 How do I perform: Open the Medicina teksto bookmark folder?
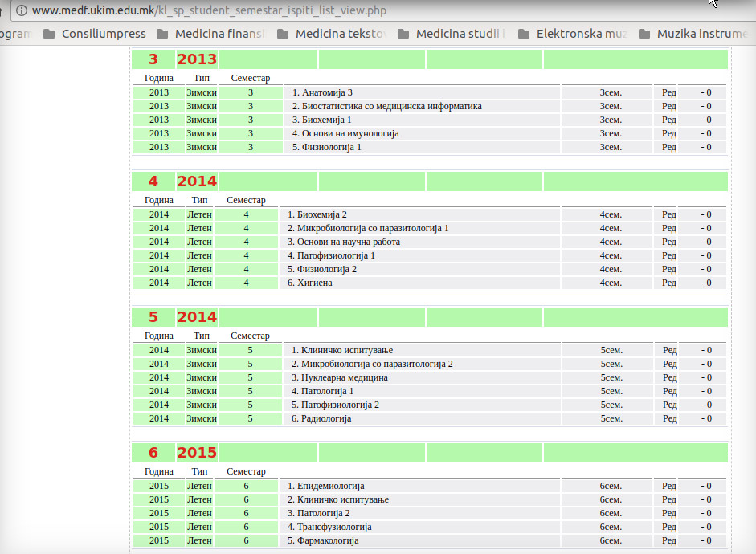click(x=332, y=34)
